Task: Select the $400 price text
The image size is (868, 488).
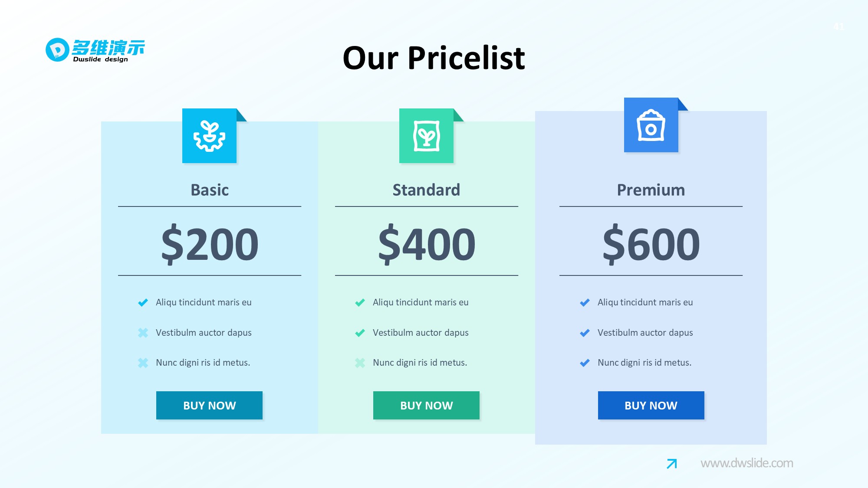Action: [427, 244]
